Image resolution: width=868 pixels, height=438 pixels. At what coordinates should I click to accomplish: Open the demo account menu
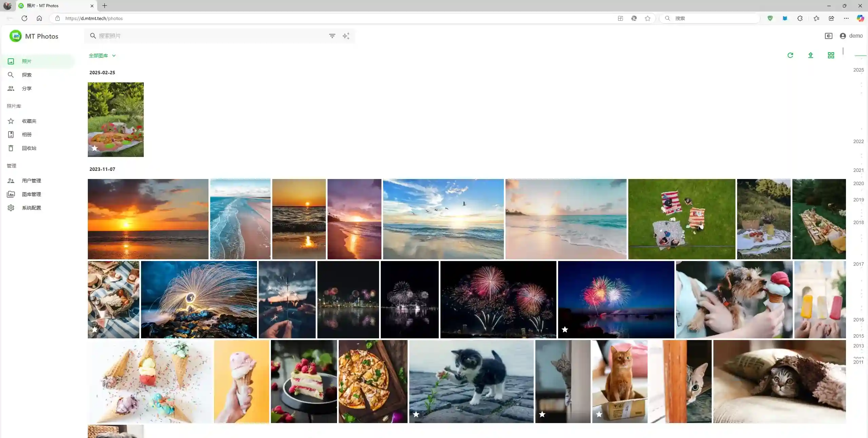click(851, 36)
